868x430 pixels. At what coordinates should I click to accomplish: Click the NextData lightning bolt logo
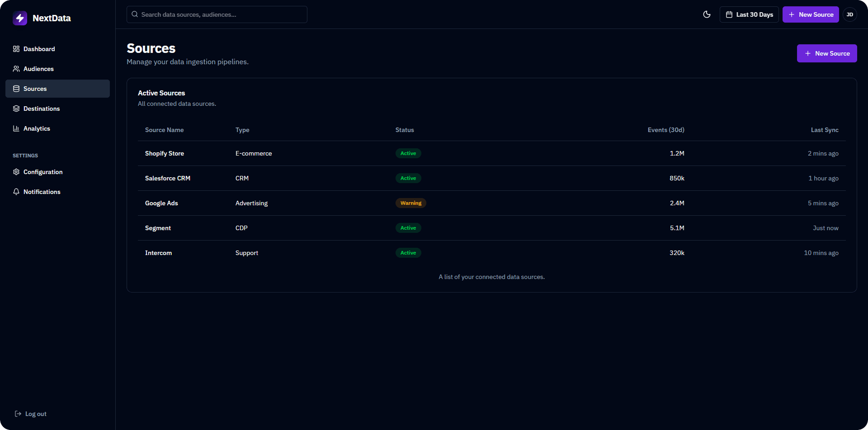click(20, 18)
